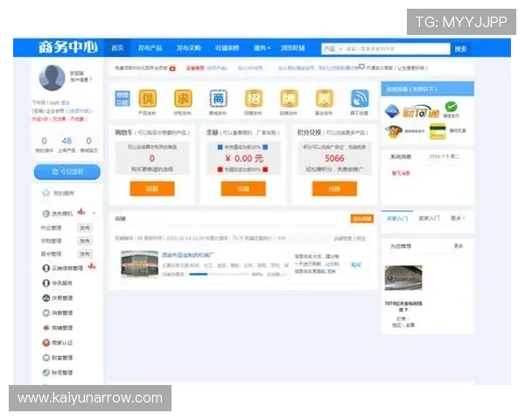Open the 产品 search category dropdown
Image resolution: width=525 pixels, height=420 pixels.
[x=332, y=49]
